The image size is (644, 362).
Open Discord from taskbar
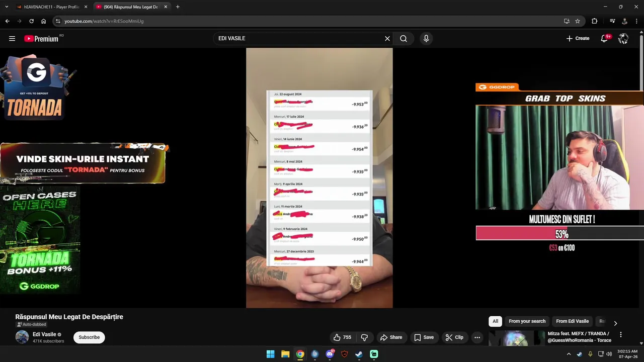click(x=330, y=354)
